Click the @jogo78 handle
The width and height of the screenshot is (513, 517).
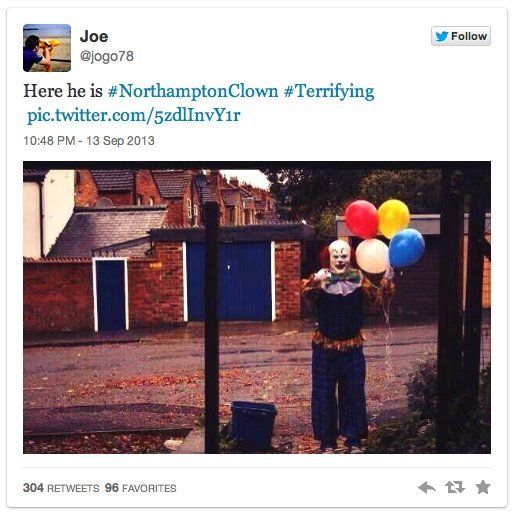pos(107,56)
